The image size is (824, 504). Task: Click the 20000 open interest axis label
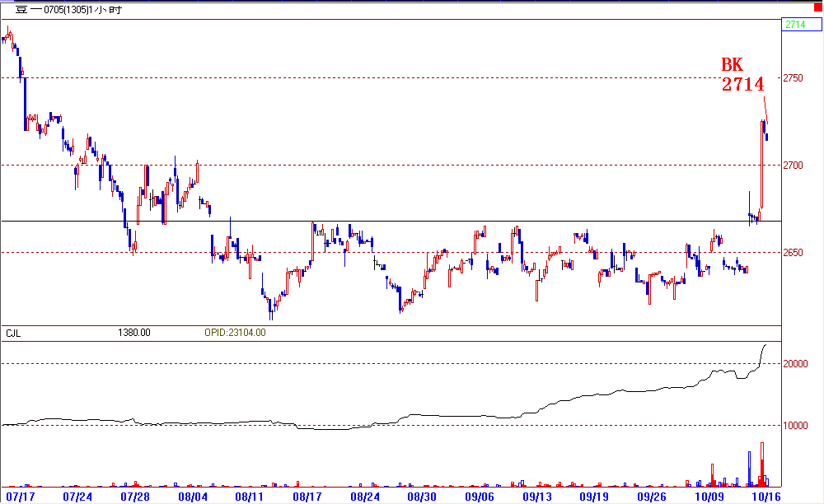(x=795, y=364)
